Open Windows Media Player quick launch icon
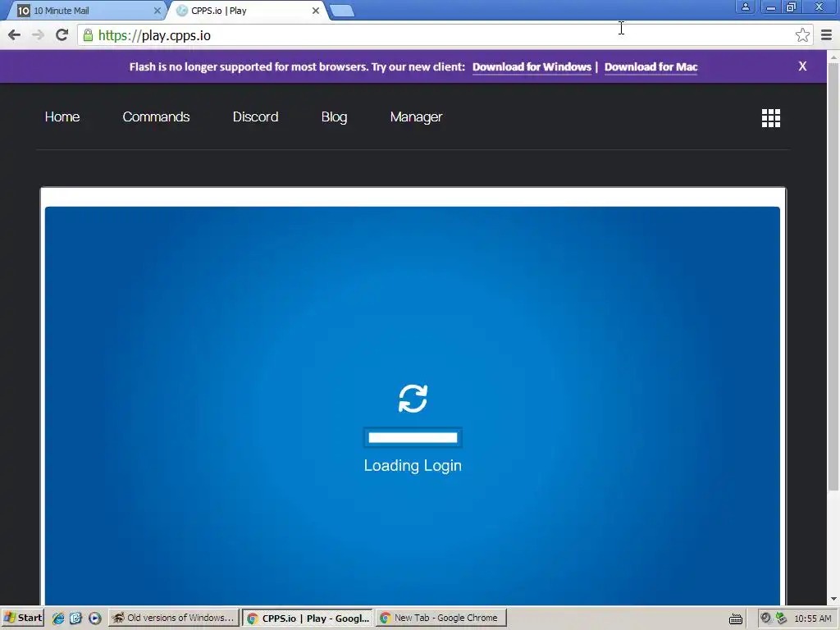The width and height of the screenshot is (840, 630). (95, 619)
